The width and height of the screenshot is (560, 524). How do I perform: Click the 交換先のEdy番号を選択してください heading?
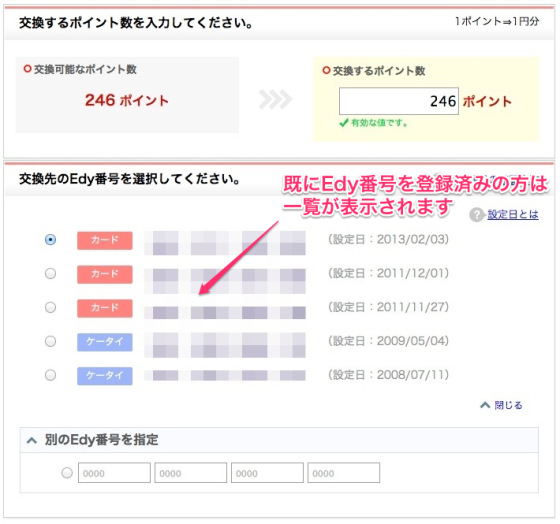pyautogui.click(x=130, y=179)
